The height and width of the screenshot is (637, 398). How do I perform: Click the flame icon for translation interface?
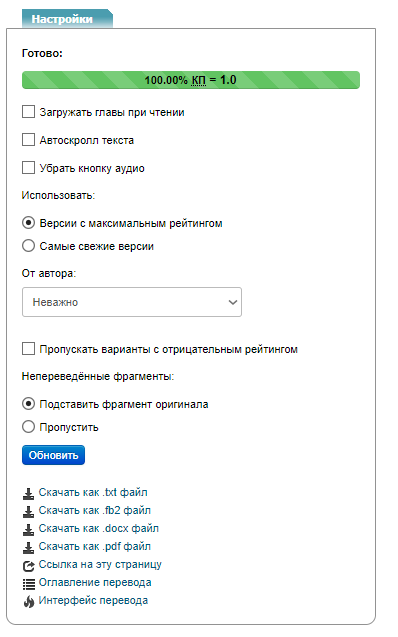tap(28, 602)
